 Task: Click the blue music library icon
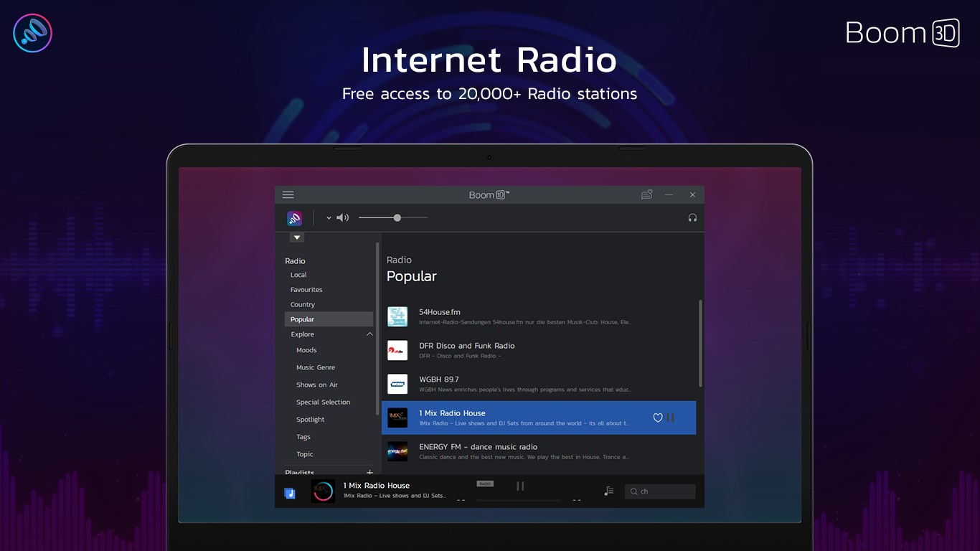(x=290, y=493)
